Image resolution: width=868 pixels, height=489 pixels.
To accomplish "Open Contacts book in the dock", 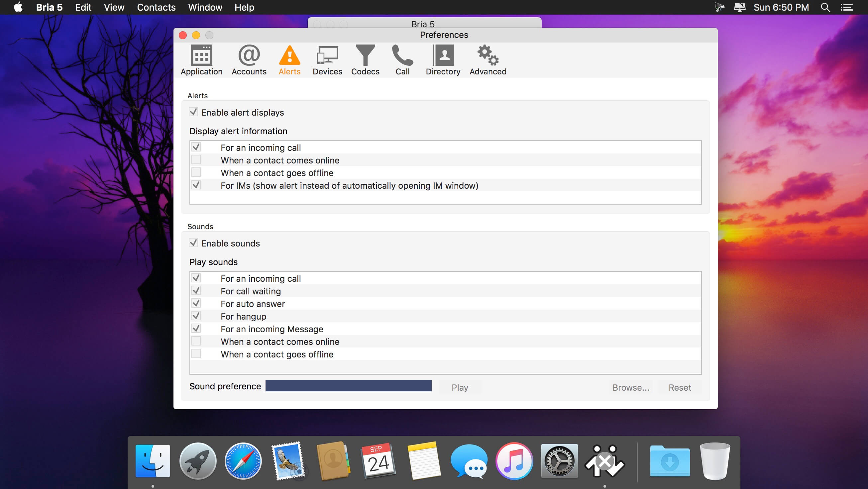I will (333, 461).
